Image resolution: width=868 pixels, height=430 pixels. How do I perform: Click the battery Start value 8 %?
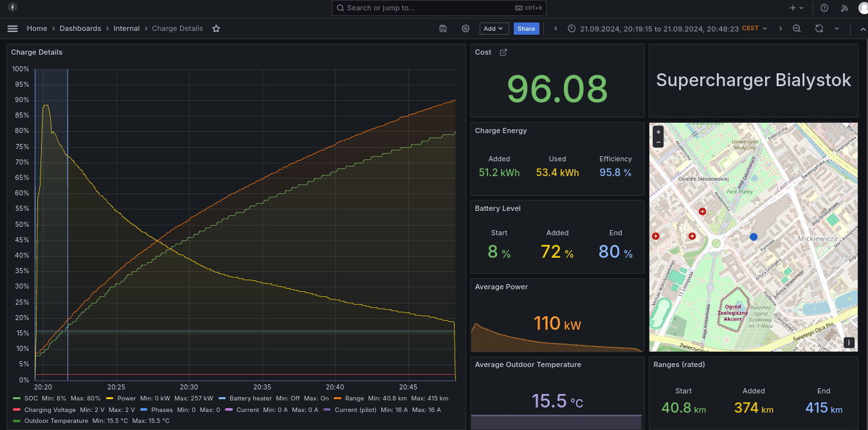[499, 251]
